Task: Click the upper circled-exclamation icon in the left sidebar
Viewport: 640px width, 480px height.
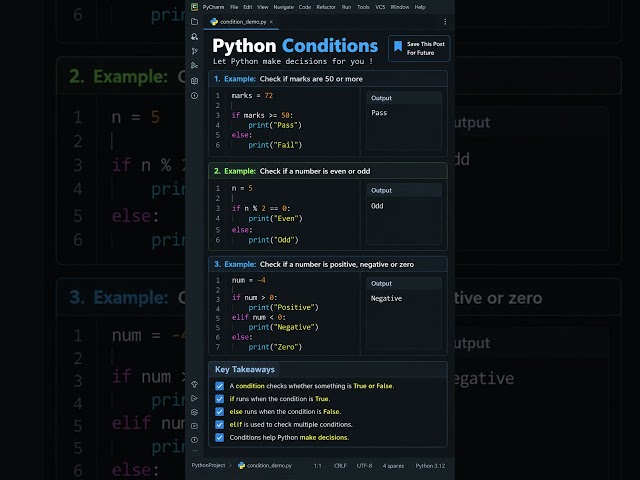Action: pos(195,96)
